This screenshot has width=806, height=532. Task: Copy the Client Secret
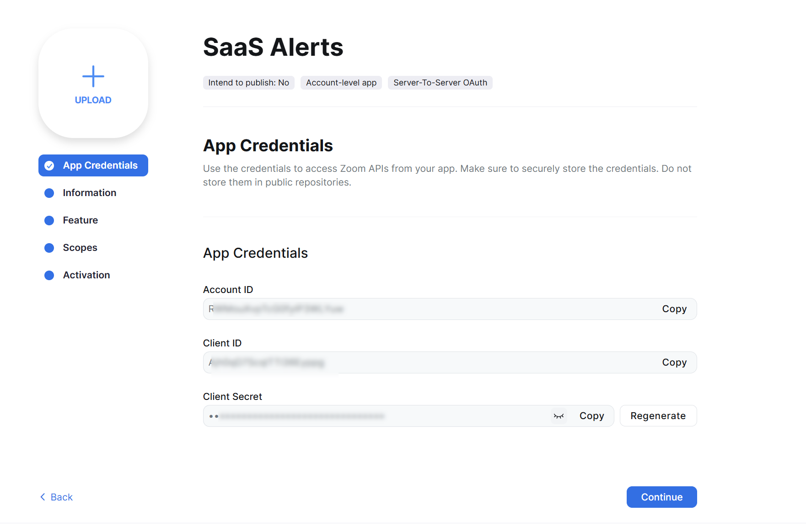591,416
